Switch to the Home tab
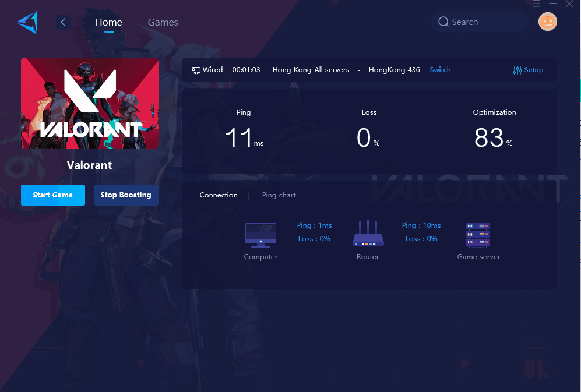The image size is (581, 392). [109, 22]
